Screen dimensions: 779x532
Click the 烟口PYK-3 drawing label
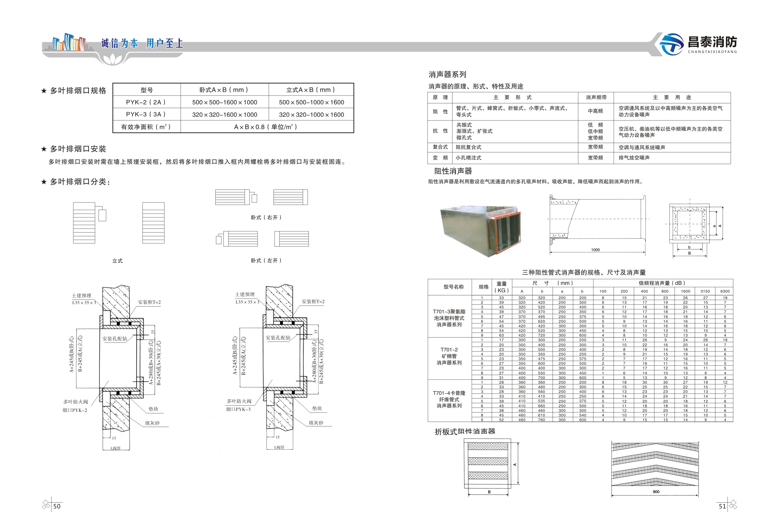(238, 409)
